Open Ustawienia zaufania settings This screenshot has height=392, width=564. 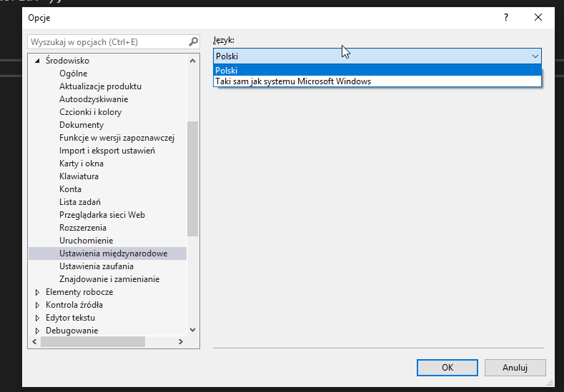point(97,266)
